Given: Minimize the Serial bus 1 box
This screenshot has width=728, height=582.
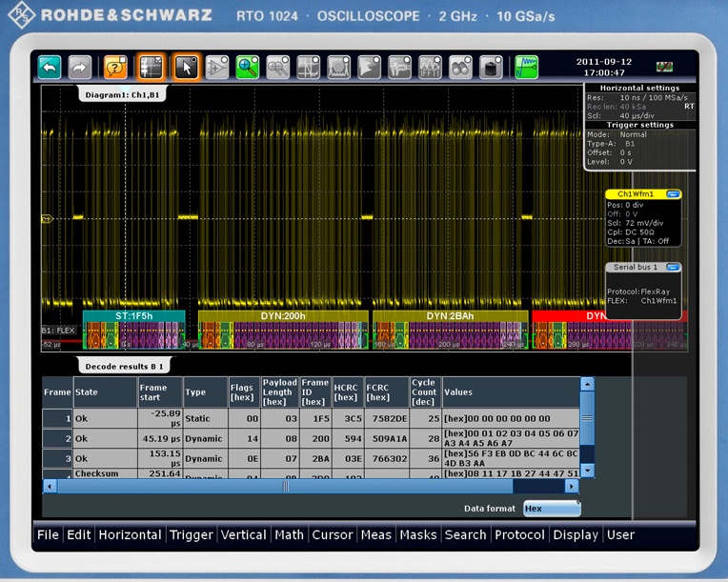Looking at the screenshot, I should tap(674, 268).
